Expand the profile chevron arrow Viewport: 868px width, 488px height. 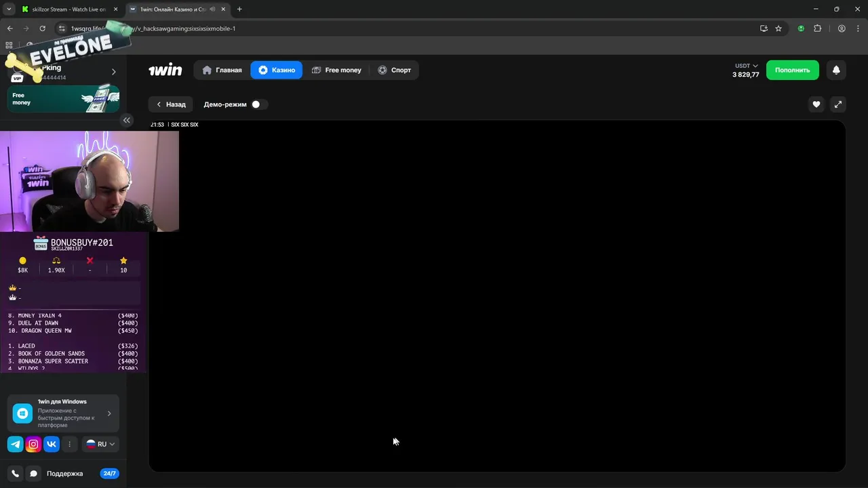point(113,72)
